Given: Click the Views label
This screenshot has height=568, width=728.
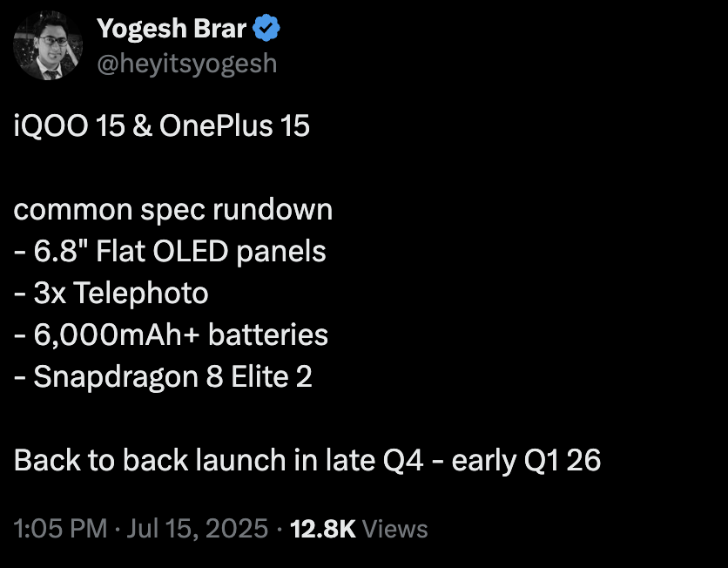Looking at the screenshot, I should coord(394,528).
